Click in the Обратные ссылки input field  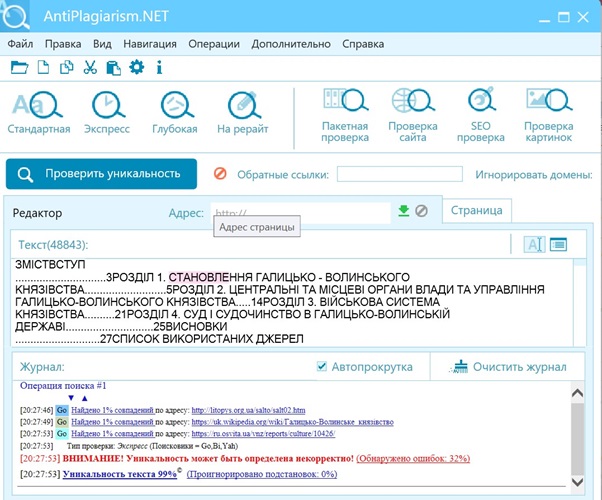(x=400, y=174)
